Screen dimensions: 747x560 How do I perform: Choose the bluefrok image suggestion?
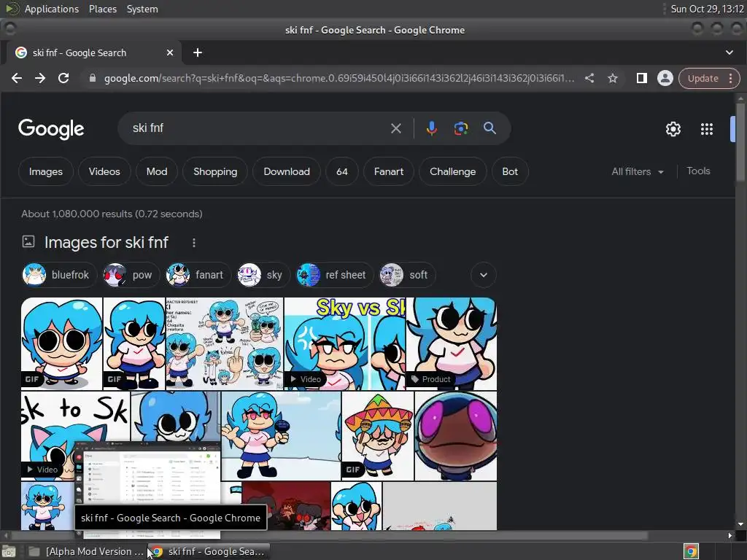tap(59, 275)
